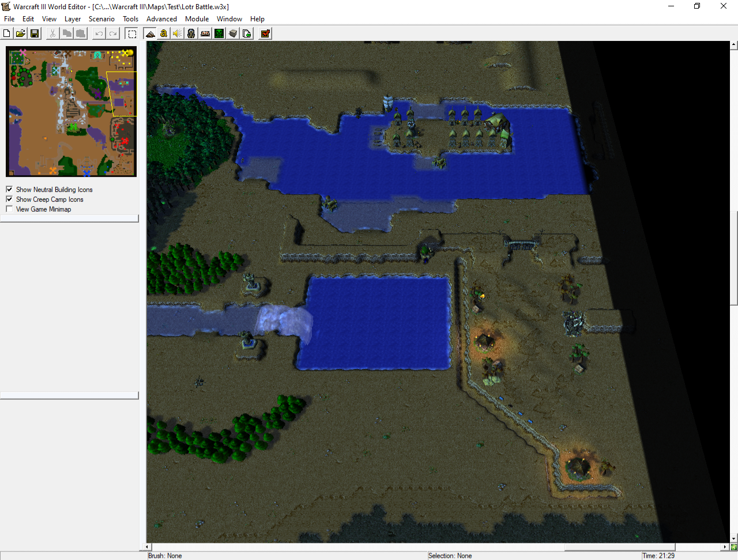
Task: Click the viewport scroll left arrow
Action: 148,547
